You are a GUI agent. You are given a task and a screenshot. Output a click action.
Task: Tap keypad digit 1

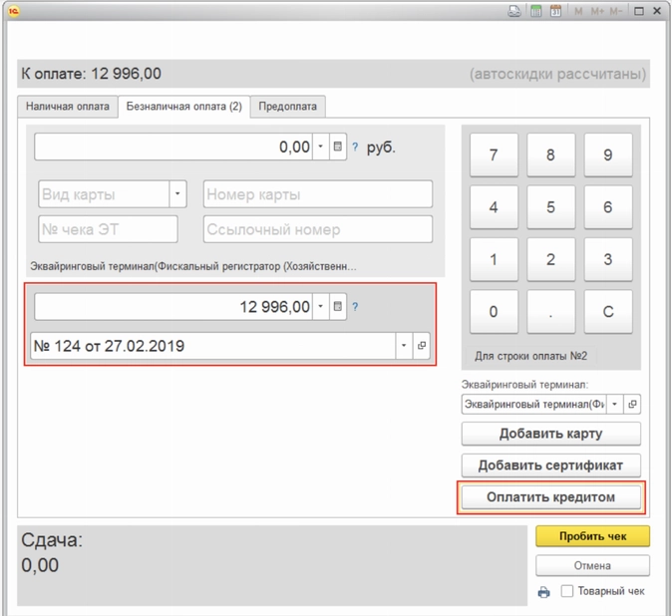[x=494, y=259]
